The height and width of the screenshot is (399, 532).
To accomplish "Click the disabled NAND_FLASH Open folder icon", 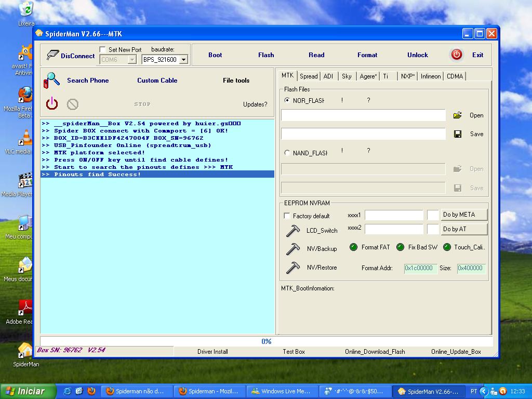I will [x=457, y=169].
